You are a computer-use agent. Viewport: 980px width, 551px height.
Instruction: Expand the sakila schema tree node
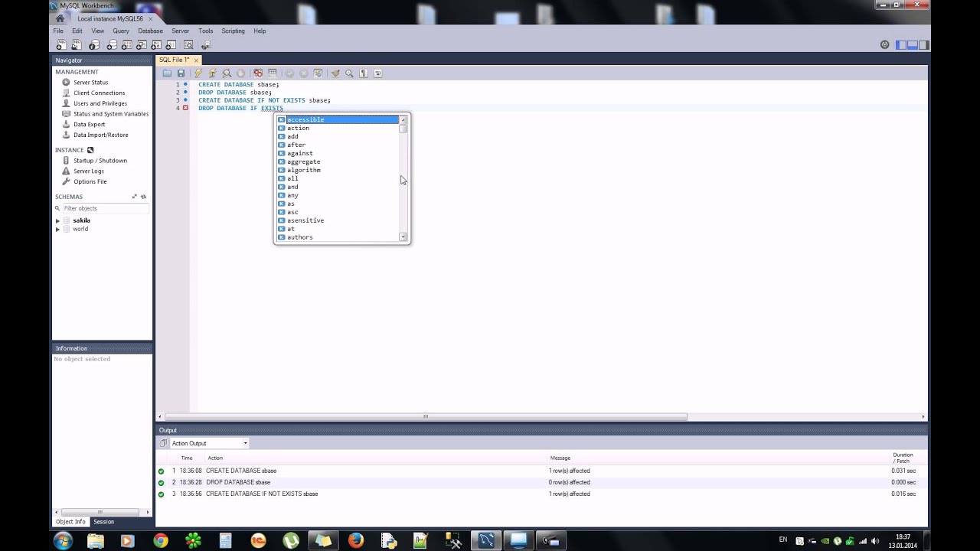click(x=57, y=220)
